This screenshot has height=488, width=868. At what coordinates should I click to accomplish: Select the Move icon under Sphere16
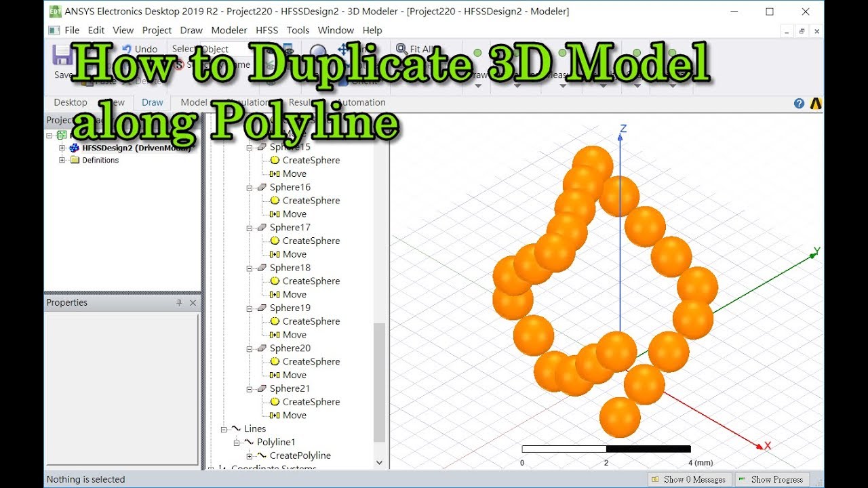275,214
